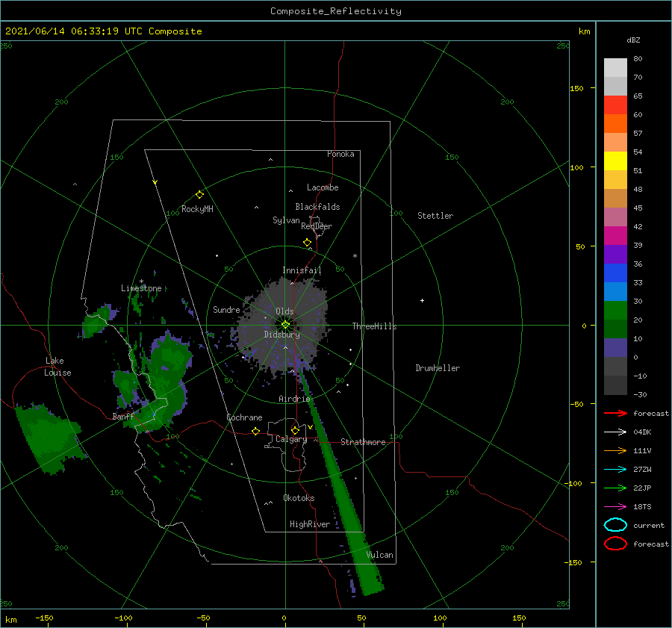This screenshot has height=628, width=672.
Task: Click radar-center diamond between Olds and Didsbury
Action: (285, 325)
